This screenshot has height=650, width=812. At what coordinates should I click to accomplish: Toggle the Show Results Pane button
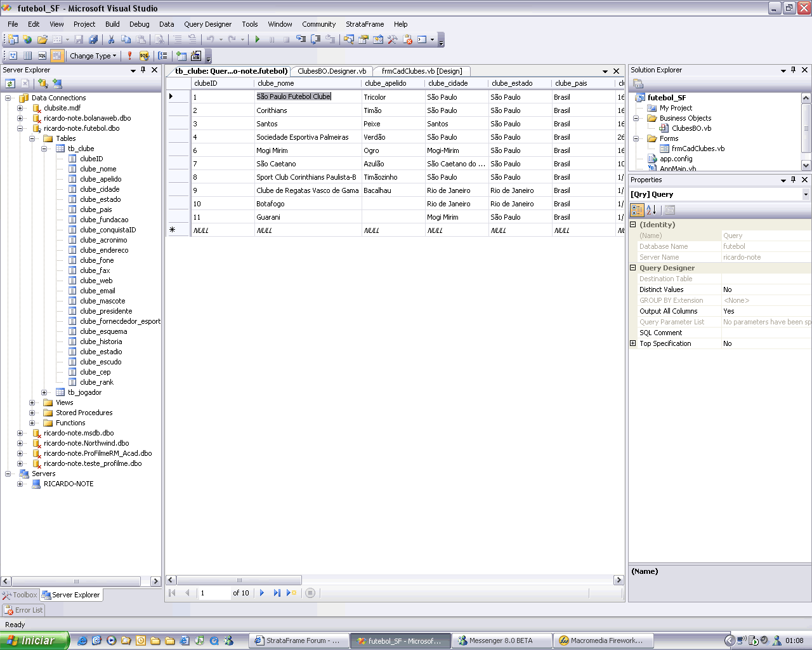[57, 56]
